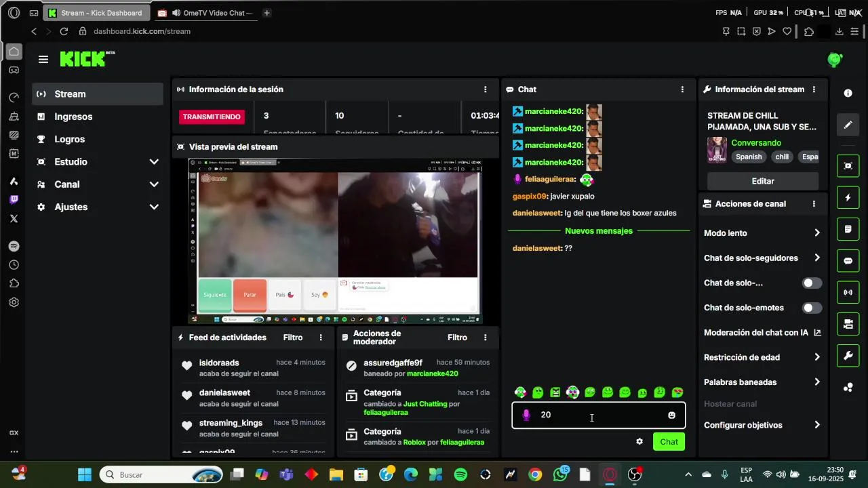This screenshot has height=488, width=868.
Task: Open Configurar objetivos options
Action: pos(762,426)
